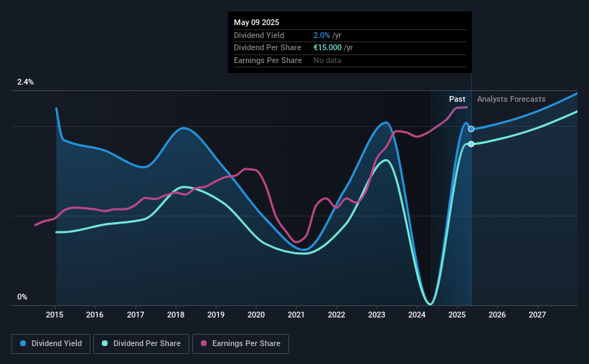Image resolution: width=589 pixels, height=364 pixels.
Task: Click the Analysts Forecasts label
Action: [x=512, y=99]
